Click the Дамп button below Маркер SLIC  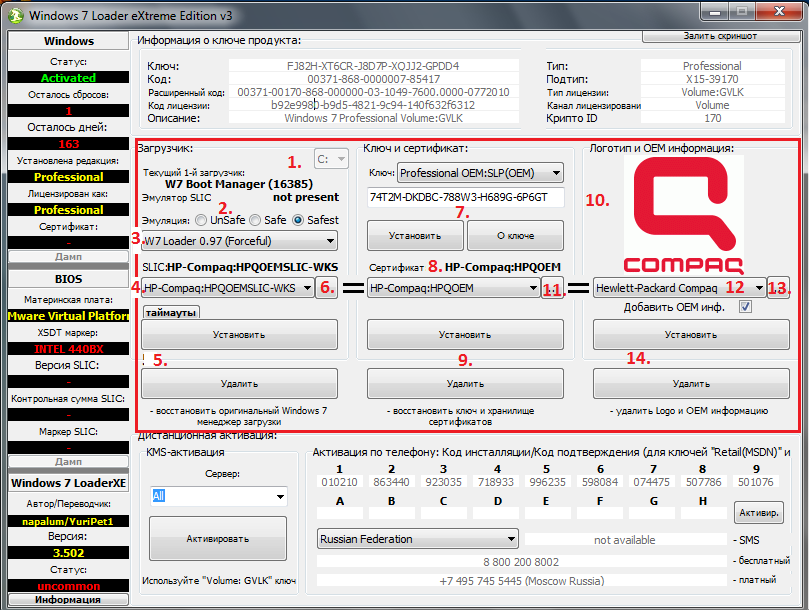[x=69, y=461]
